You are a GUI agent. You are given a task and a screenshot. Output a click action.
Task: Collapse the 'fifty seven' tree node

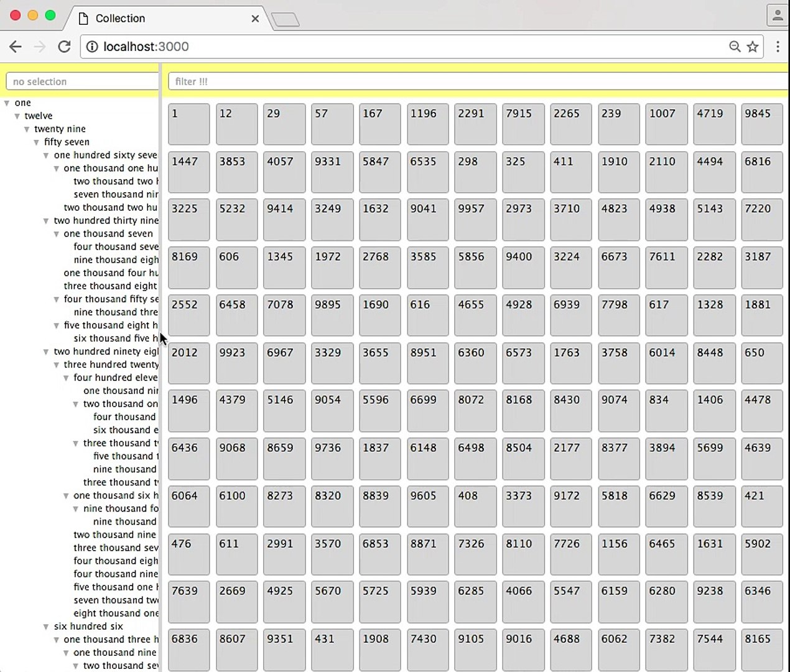point(37,142)
